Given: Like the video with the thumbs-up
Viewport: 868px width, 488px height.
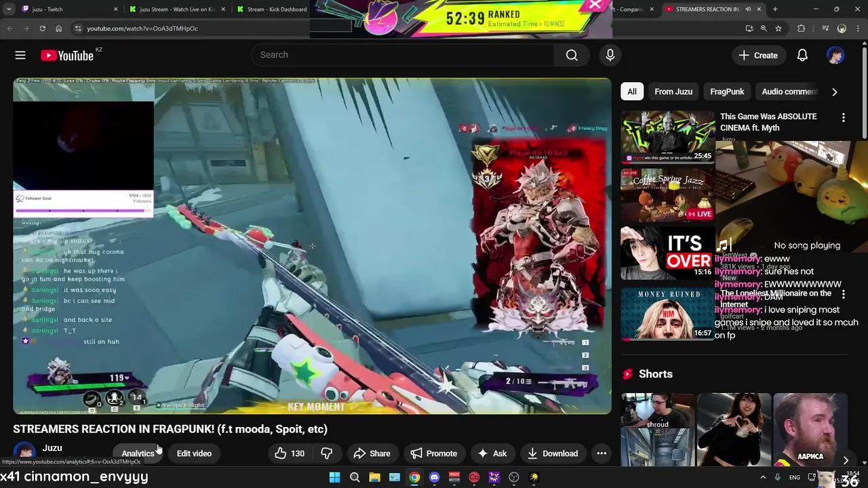Looking at the screenshot, I should tap(281, 453).
